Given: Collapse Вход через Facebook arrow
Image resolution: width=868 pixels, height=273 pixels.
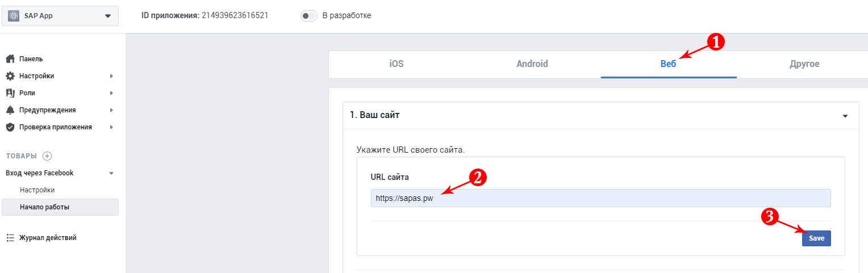Looking at the screenshot, I should (111, 173).
